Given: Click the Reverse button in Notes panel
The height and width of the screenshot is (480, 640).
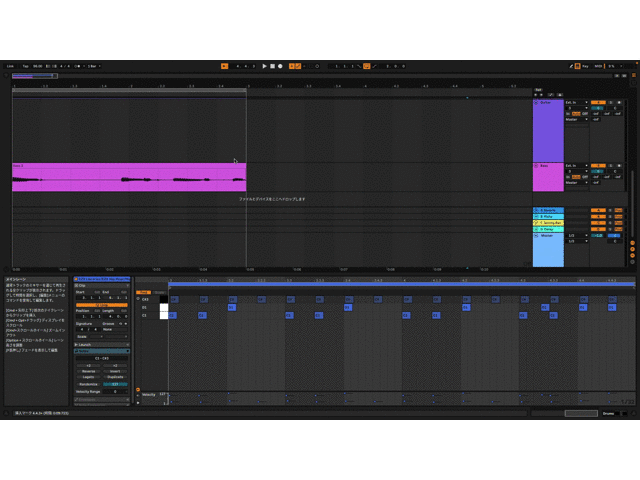Looking at the screenshot, I should pyautogui.click(x=89, y=371).
